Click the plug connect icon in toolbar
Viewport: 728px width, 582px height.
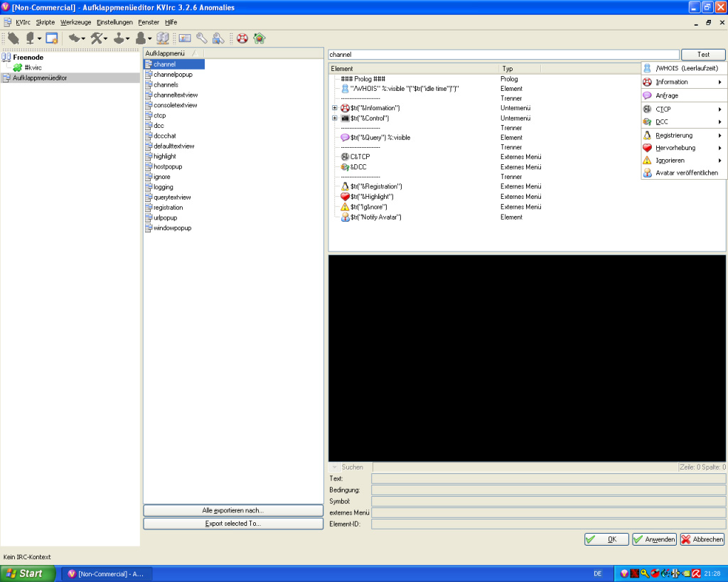coord(13,38)
